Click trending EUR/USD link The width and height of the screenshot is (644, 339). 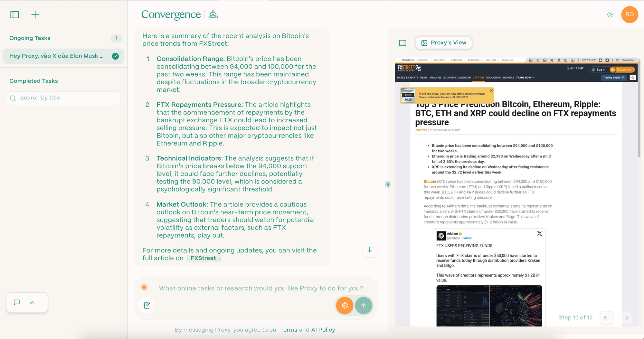423,60
